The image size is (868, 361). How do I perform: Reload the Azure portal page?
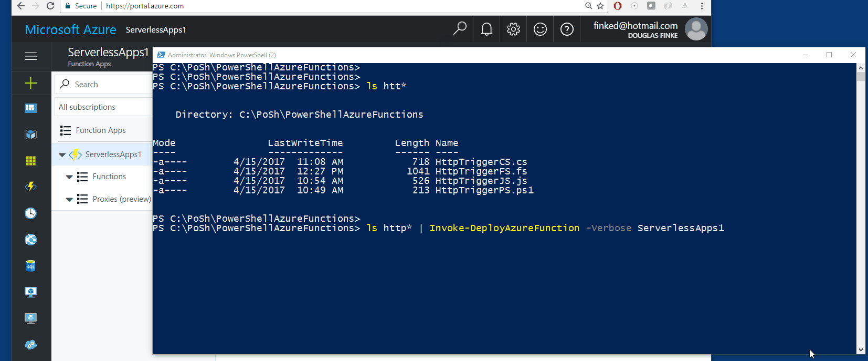[50, 6]
